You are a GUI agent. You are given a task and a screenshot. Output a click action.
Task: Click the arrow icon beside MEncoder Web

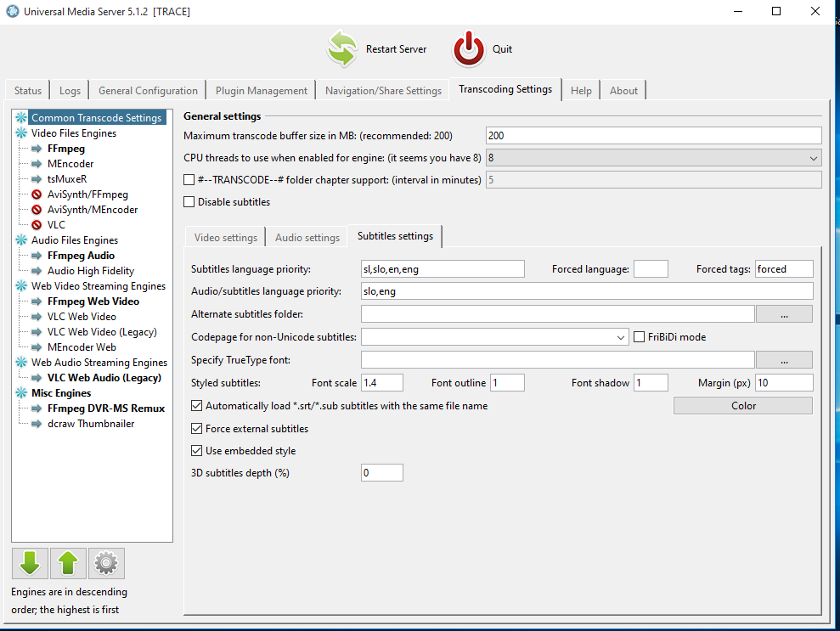click(37, 347)
